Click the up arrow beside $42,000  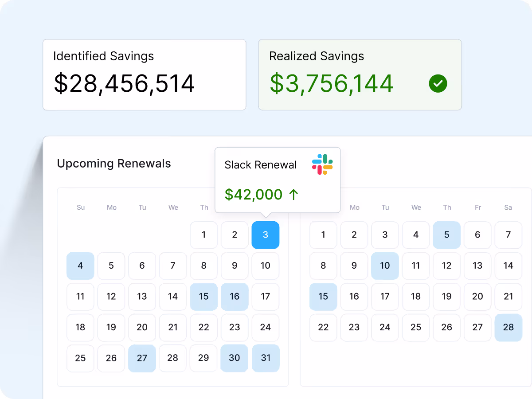click(x=293, y=194)
